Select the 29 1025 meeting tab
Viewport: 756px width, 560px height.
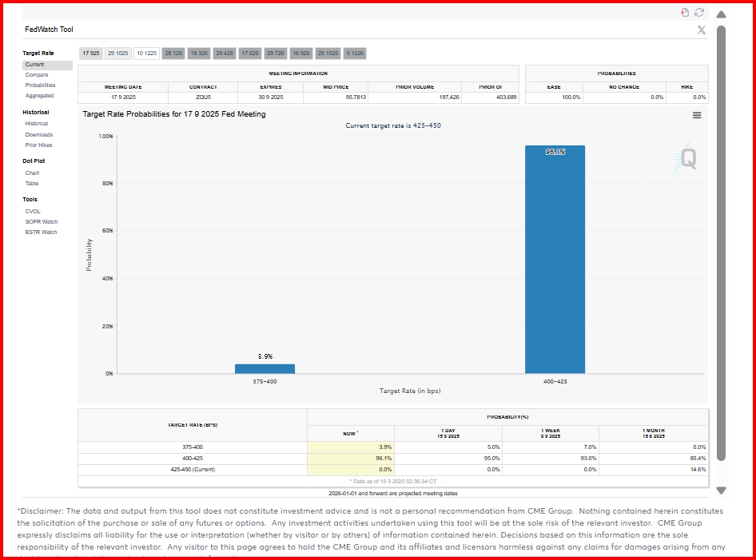(118, 53)
